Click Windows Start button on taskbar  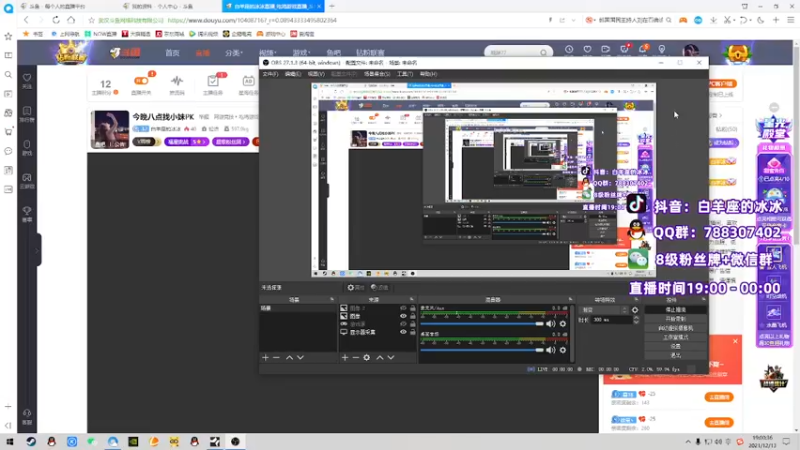click(10, 442)
